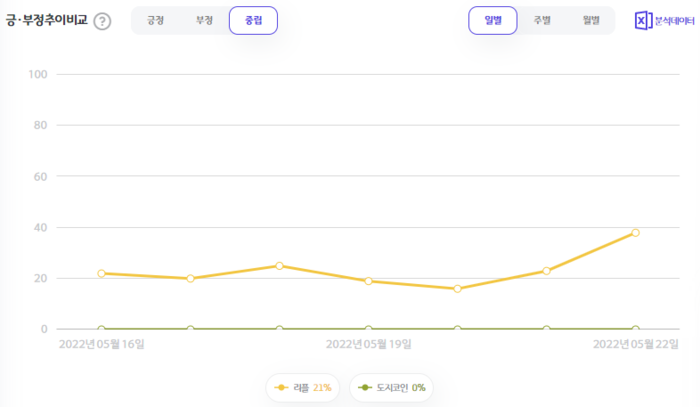Switch to 주별 weekly view
The height and width of the screenshot is (407, 700).
pyautogui.click(x=541, y=20)
